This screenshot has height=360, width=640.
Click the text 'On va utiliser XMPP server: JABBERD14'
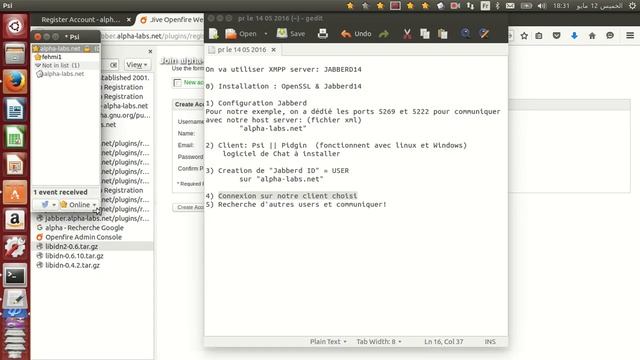[x=283, y=69]
